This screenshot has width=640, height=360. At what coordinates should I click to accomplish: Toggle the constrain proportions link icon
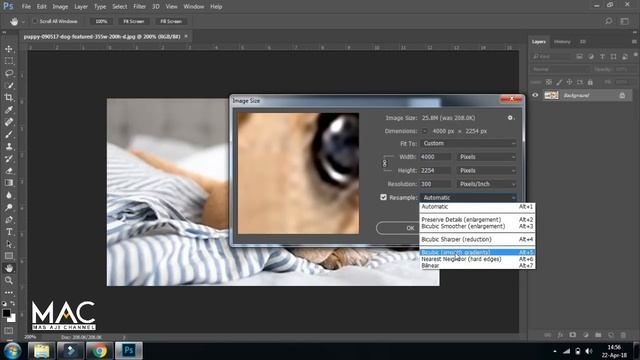[x=384, y=164]
